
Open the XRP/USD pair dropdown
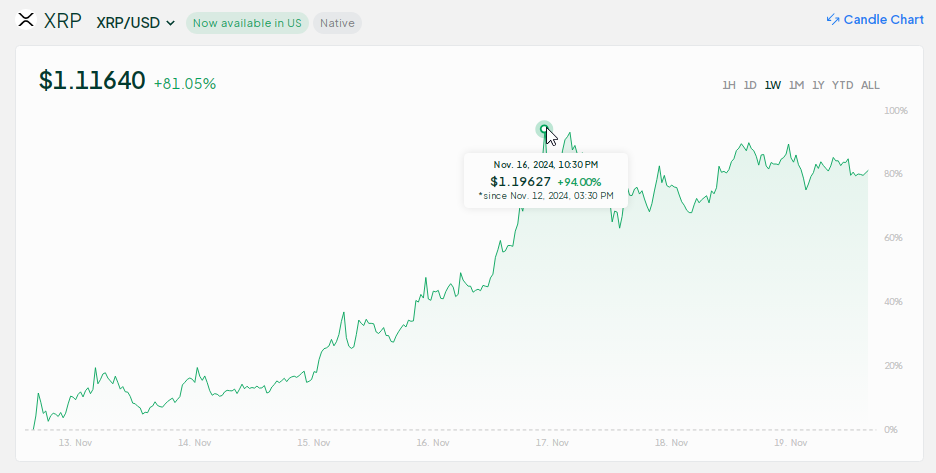point(136,23)
